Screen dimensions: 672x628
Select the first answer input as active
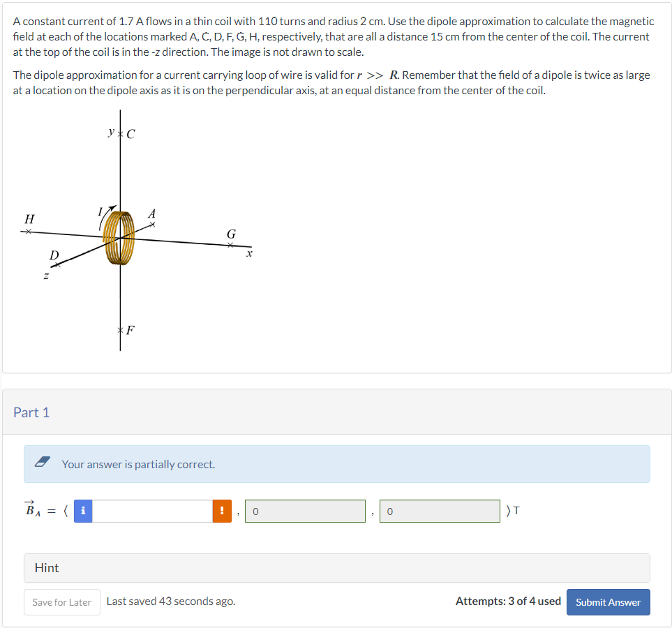click(x=150, y=511)
